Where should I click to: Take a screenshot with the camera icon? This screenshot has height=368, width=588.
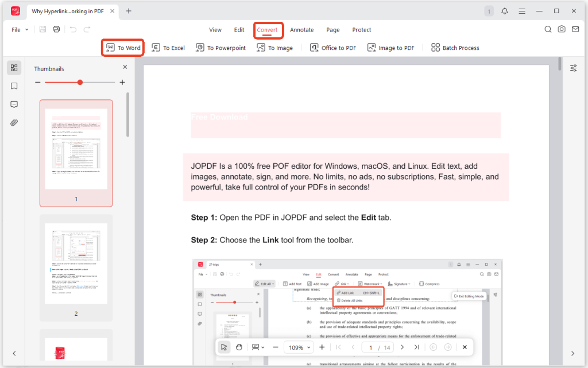pyautogui.click(x=562, y=29)
